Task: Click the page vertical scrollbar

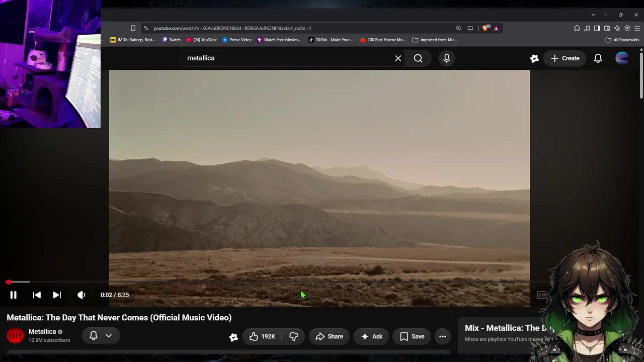Action: click(x=641, y=74)
